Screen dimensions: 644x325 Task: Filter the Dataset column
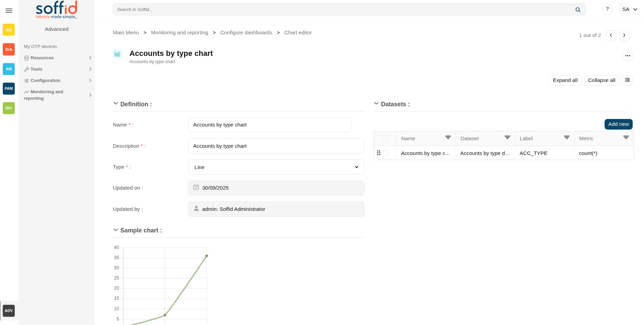click(x=507, y=138)
